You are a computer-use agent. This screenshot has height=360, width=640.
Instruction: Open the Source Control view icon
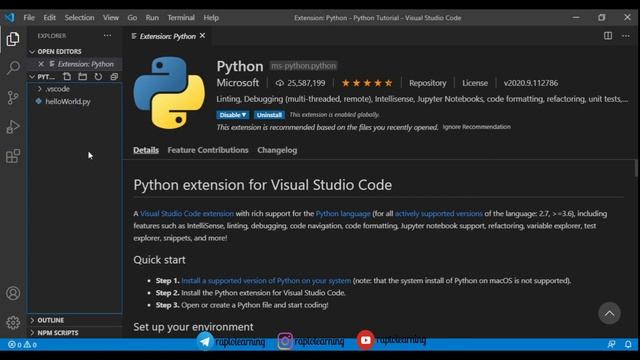pyautogui.click(x=13, y=97)
